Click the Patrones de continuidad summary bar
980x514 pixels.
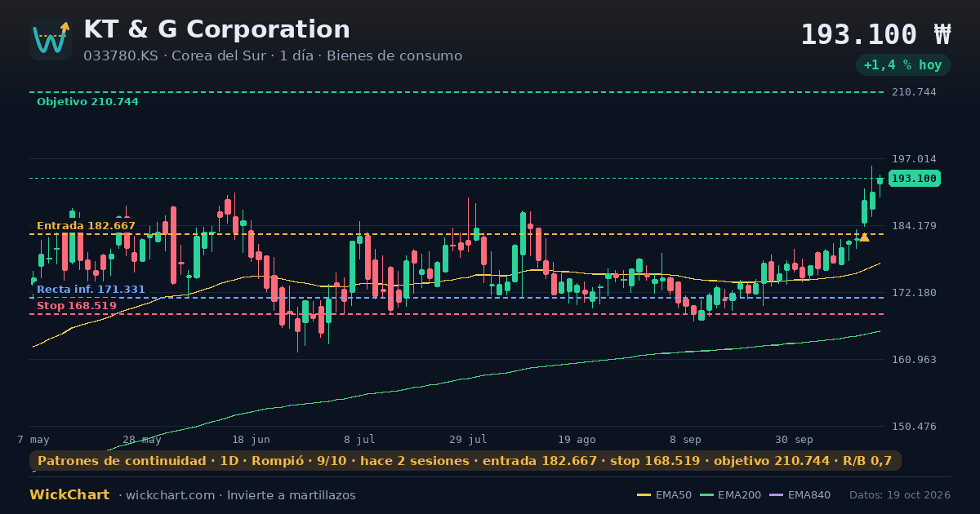point(465,461)
